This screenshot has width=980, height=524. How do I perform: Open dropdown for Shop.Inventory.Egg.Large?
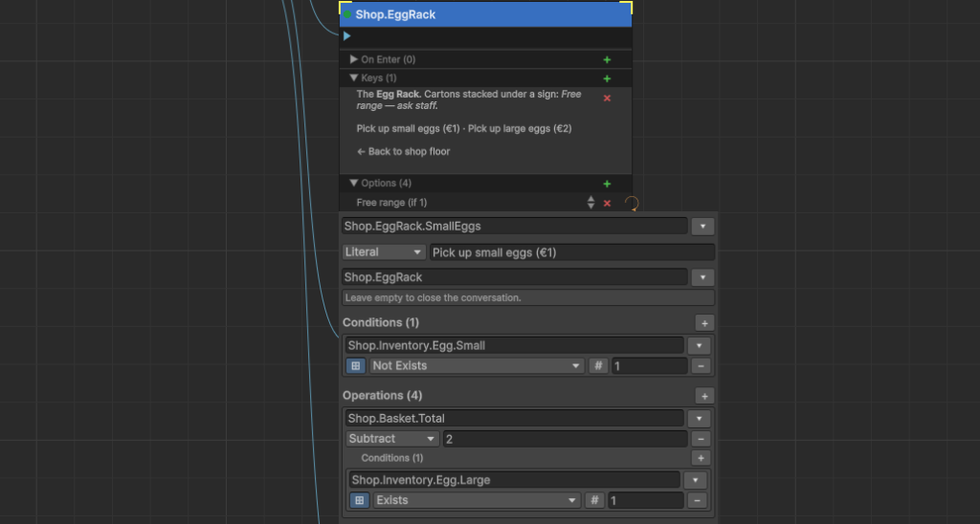pyautogui.click(x=695, y=480)
